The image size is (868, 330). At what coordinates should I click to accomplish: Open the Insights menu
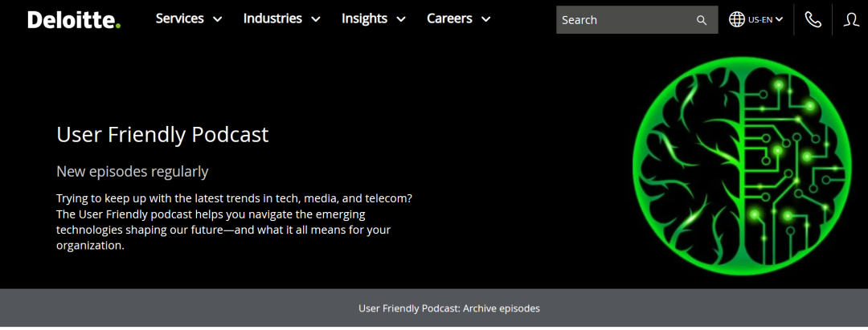click(364, 18)
